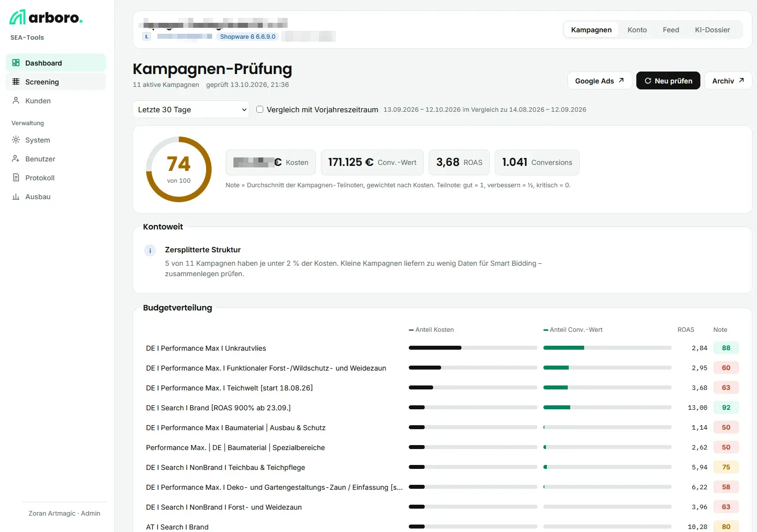Image resolution: width=757 pixels, height=532 pixels.
Task: Click Zoran Artmagic · Admin user label
Action: click(65, 514)
